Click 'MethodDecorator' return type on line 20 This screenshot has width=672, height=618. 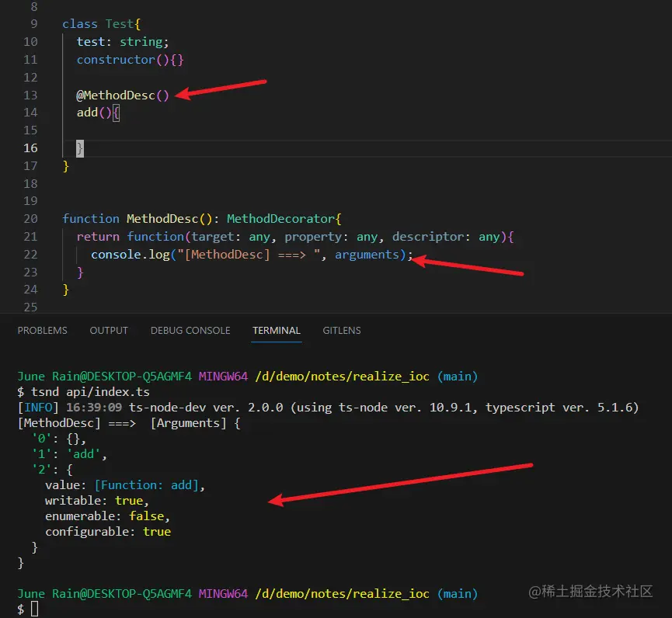pyautogui.click(x=280, y=219)
